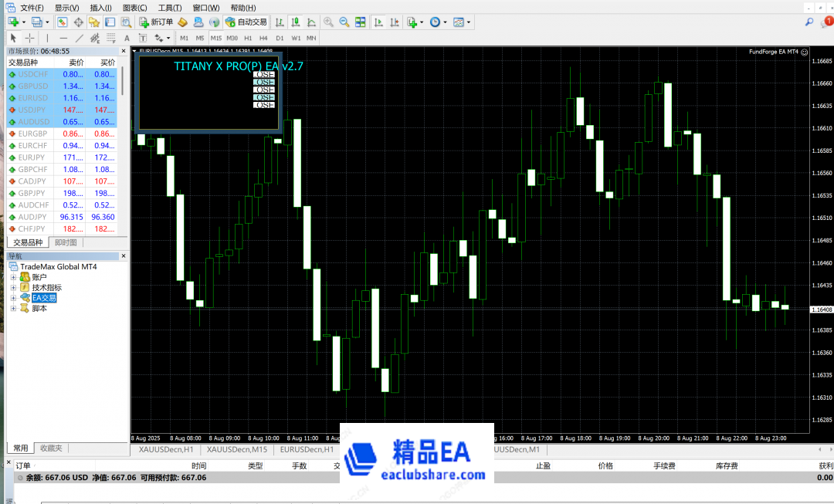Screen dimensions: 834x504
Task: Open the notifications bubble with red badge
Action: tap(826, 22)
